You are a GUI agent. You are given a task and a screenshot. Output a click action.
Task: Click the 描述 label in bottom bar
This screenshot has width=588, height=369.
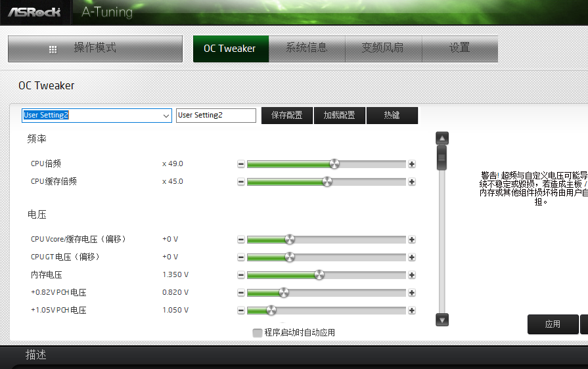(x=35, y=355)
